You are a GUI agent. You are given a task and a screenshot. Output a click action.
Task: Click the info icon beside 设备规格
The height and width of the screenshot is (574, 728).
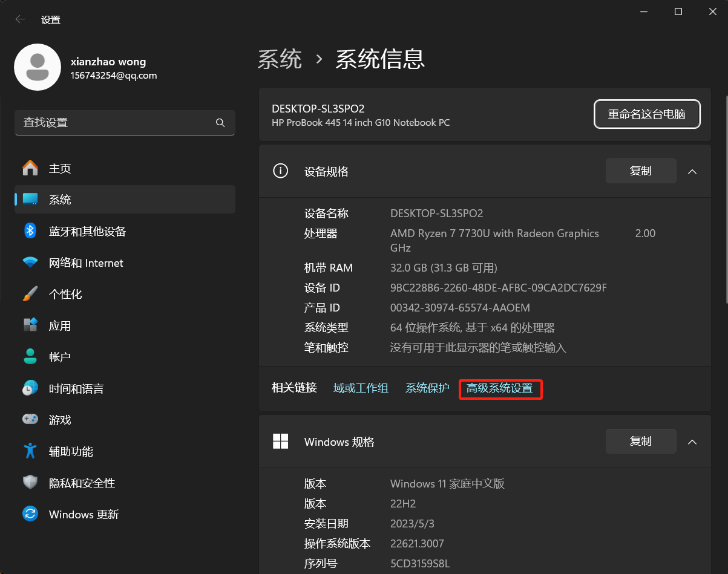[x=281, y=171]
